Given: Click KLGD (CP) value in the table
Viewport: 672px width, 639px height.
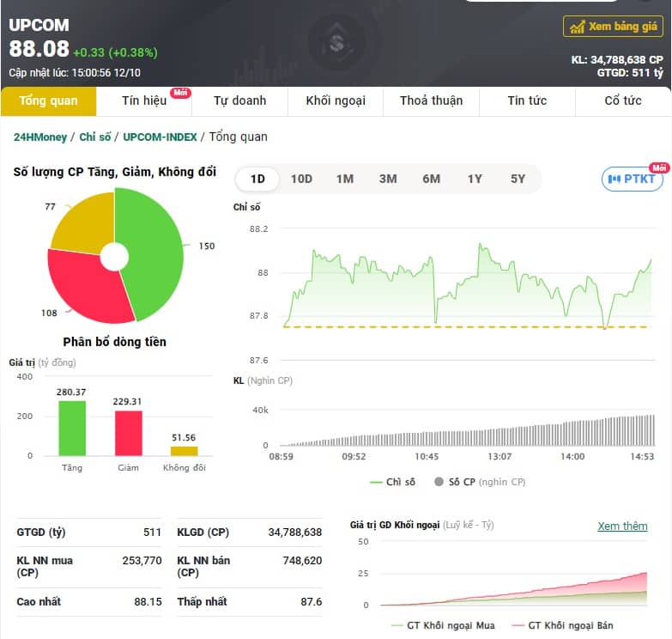Looking at the screenshot, I should click(295, 532).
